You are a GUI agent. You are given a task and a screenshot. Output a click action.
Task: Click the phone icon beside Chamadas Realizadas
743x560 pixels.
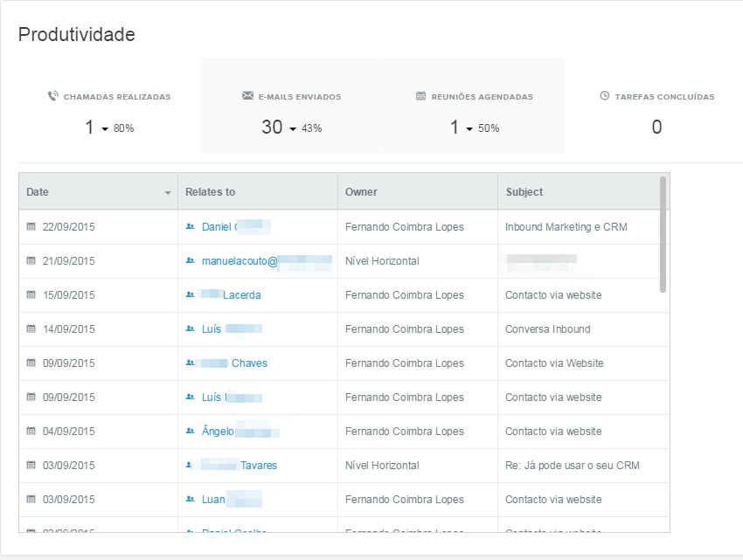(x=53, y=96)
